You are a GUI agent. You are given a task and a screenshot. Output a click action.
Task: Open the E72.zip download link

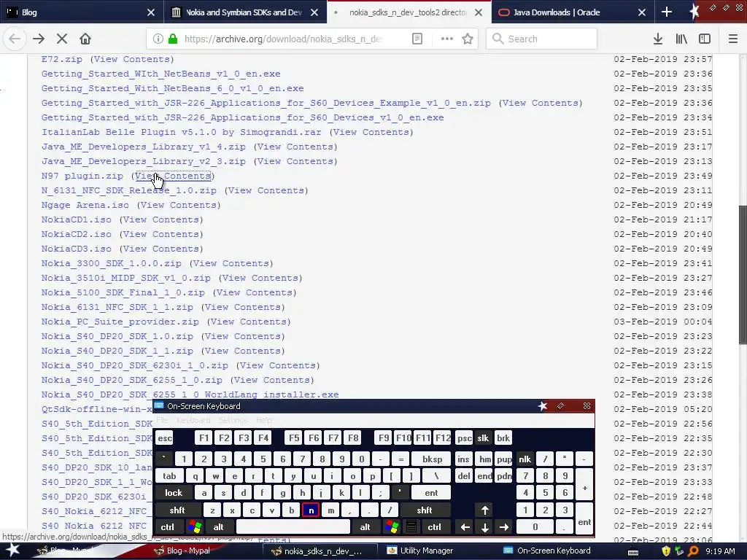[62, 59]
